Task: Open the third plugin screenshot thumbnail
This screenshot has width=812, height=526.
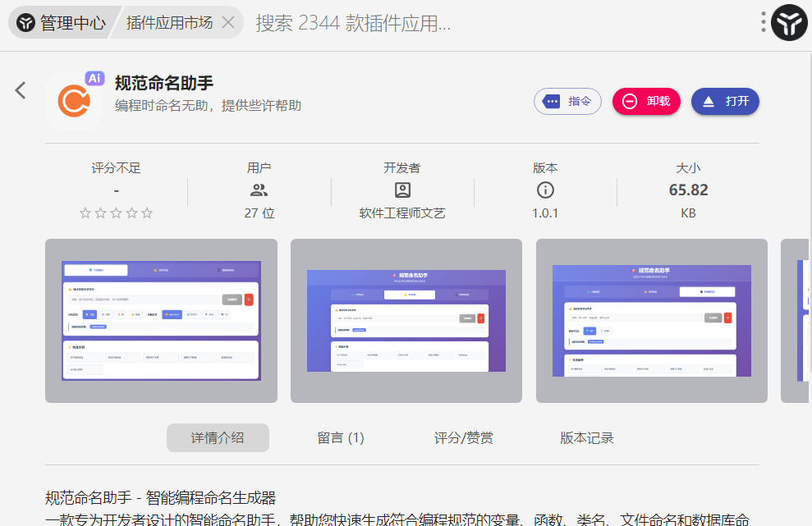Action: click(651, 321)
